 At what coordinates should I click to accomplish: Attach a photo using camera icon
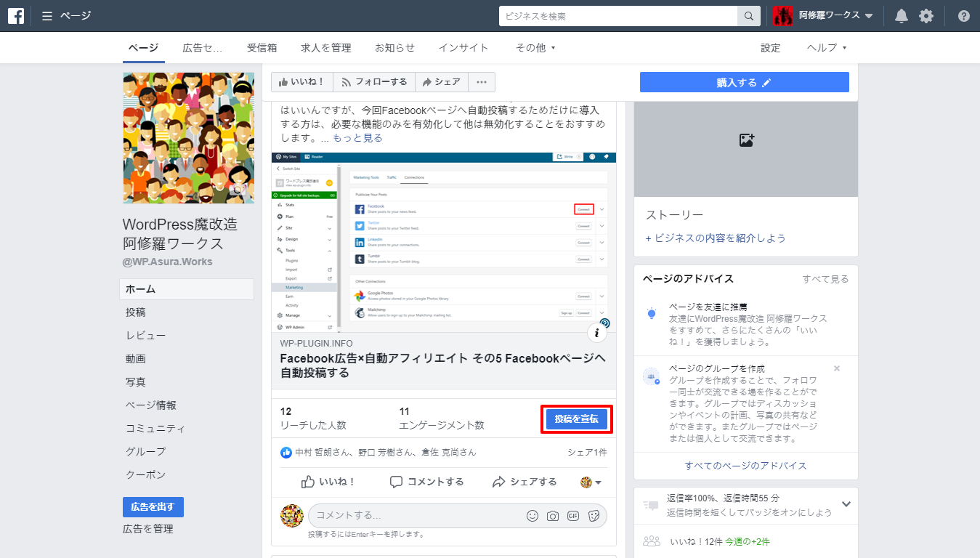553,516
